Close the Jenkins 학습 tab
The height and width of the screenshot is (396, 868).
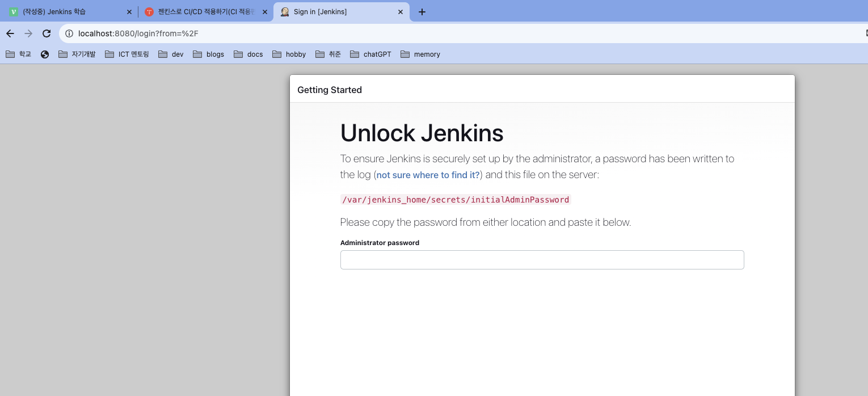[x=129, y=12]
